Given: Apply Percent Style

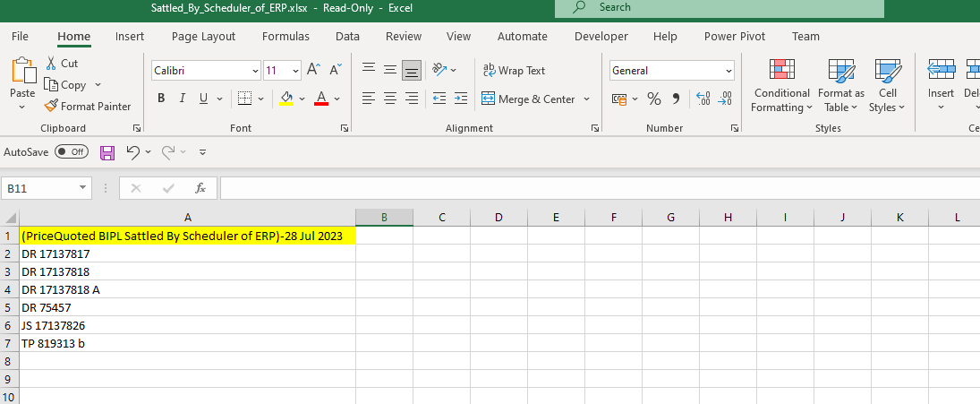Looking at the screenshot, I should (x=653, y=99).
